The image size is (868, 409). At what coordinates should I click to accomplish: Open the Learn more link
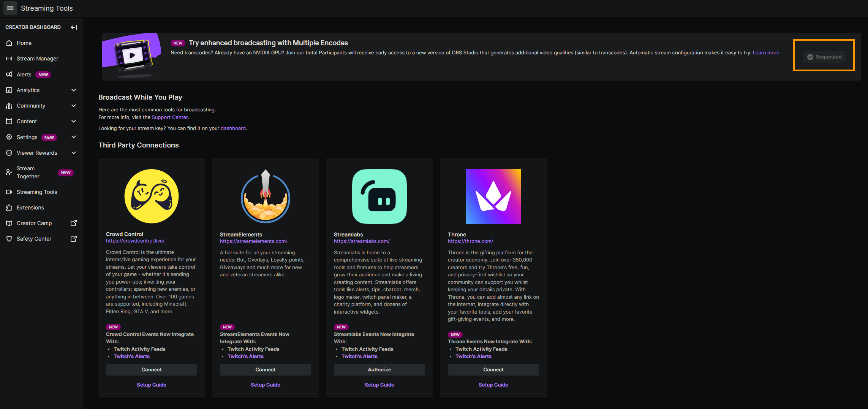(766, 53)
